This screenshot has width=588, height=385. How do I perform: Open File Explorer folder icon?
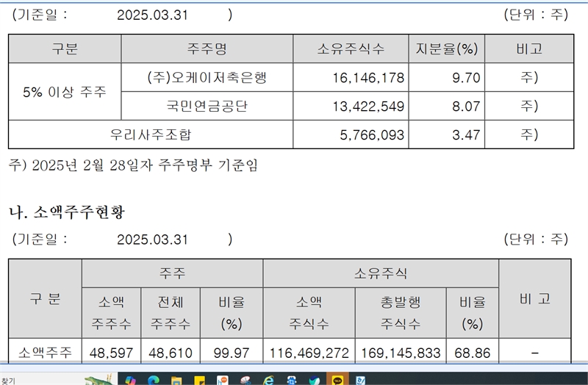coord(176,379)
